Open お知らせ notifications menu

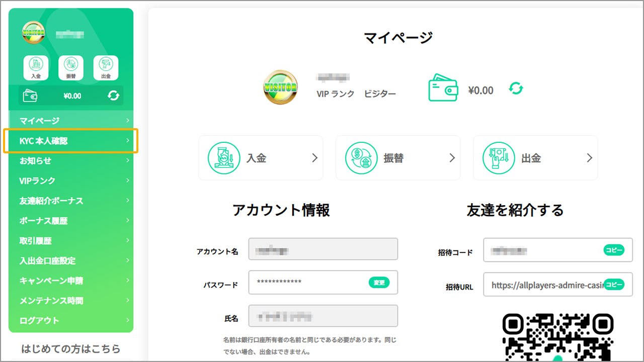tap(71, 161)
